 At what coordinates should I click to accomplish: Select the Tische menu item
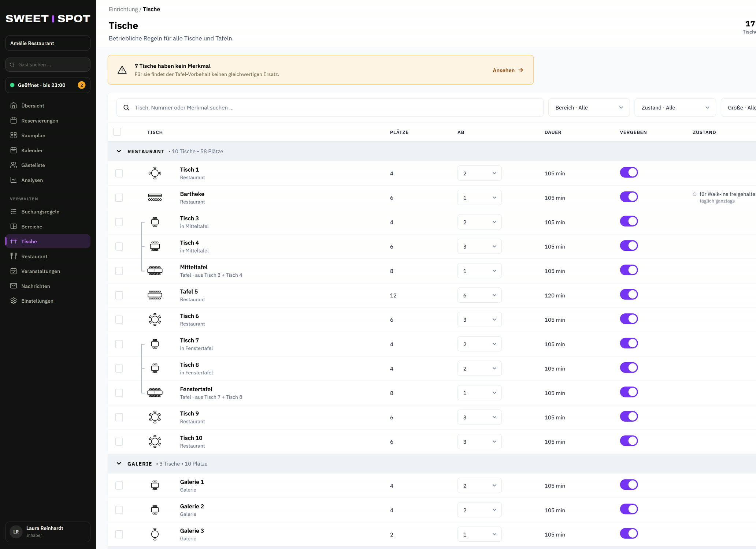(48, 241)
